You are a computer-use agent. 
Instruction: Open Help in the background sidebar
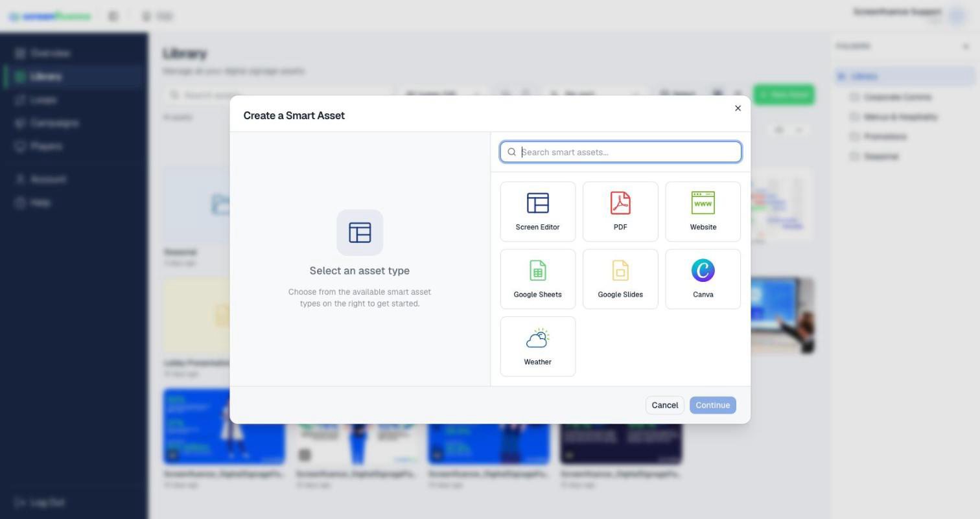pyautogui.click(x=74, y=203)
